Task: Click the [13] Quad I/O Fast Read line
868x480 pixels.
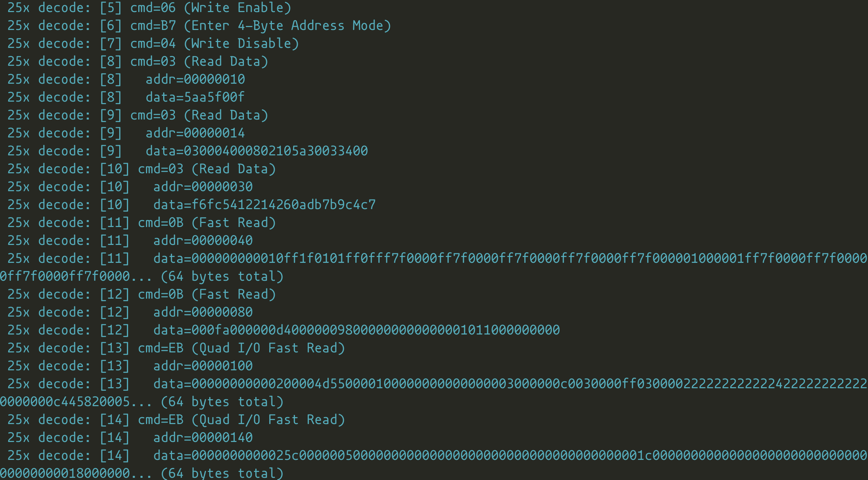Action: pyautogui.click(x=176, y=348)
